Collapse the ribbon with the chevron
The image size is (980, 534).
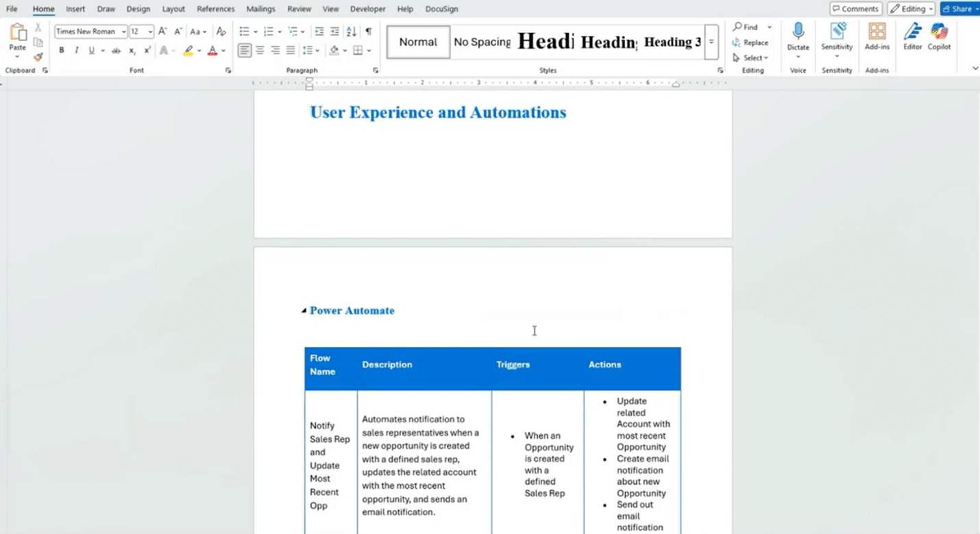(x=975, y=69)
